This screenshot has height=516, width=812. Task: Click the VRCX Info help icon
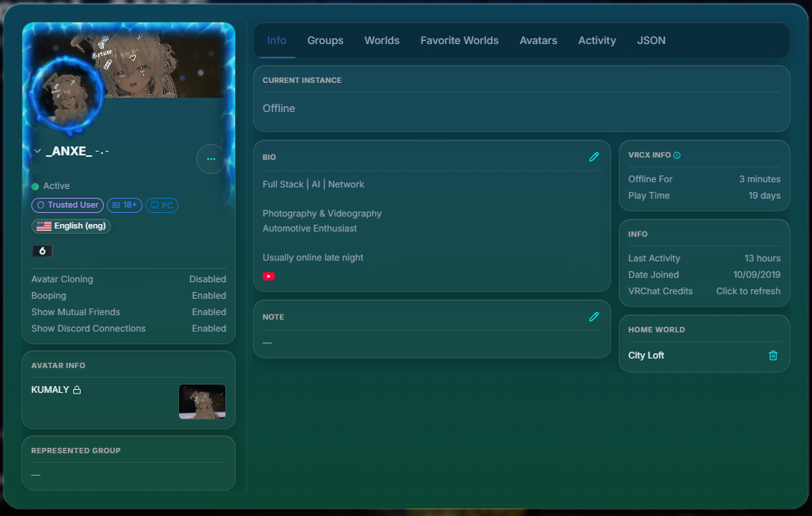click(677, 155)
